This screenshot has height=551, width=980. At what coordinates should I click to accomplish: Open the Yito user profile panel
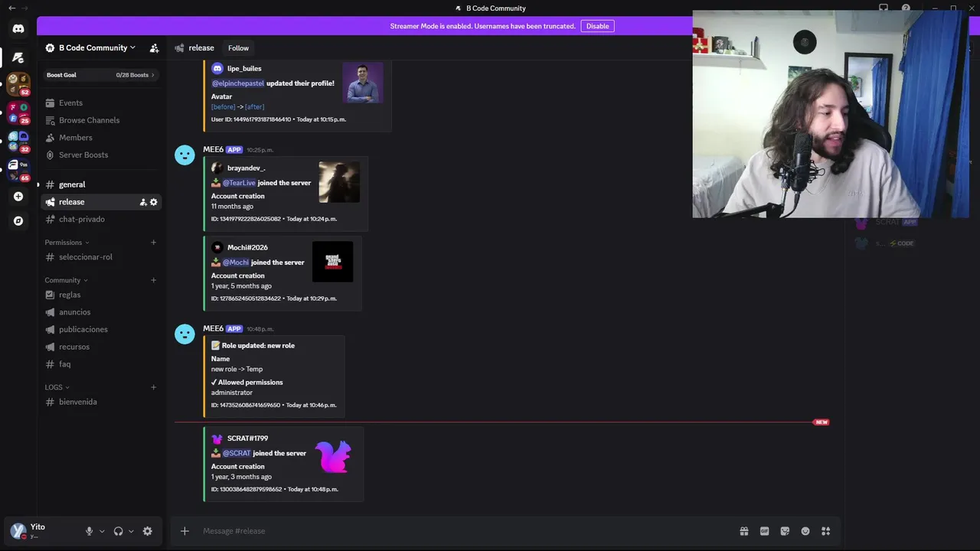(42, 531)
